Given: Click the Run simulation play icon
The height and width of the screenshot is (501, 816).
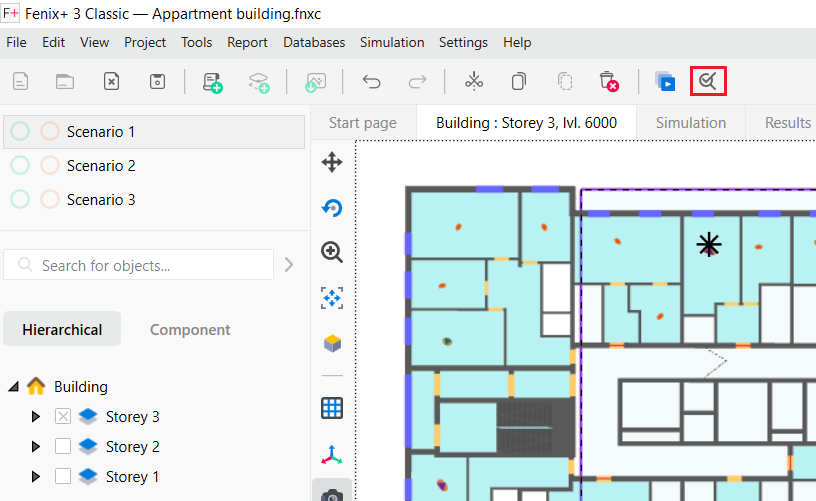Looking at the screenshot, I should click(x=665, y=82).
